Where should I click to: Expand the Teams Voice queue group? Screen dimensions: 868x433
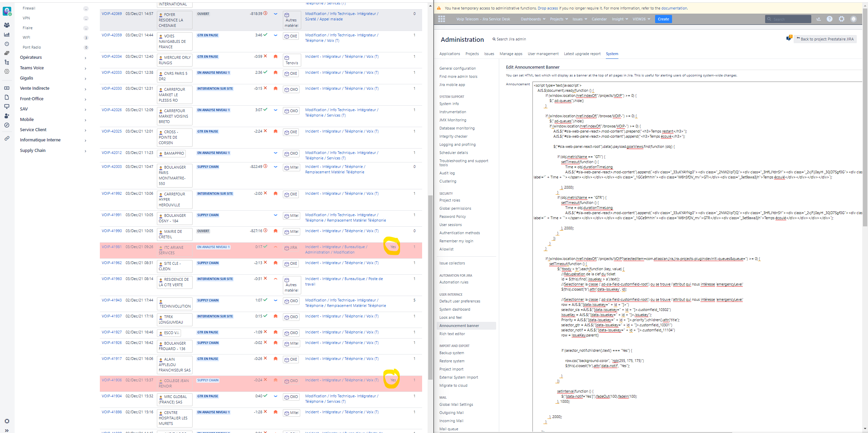coord(53,68)
